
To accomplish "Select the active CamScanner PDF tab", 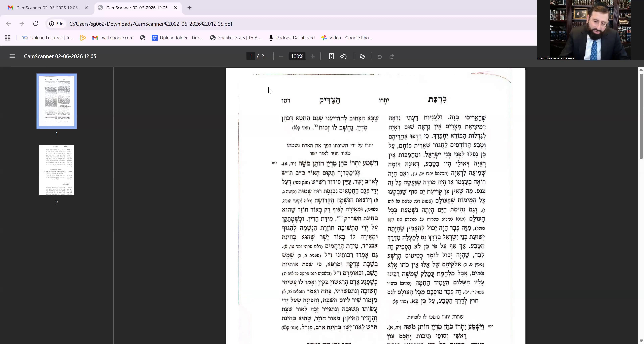I will click(138, 8).
